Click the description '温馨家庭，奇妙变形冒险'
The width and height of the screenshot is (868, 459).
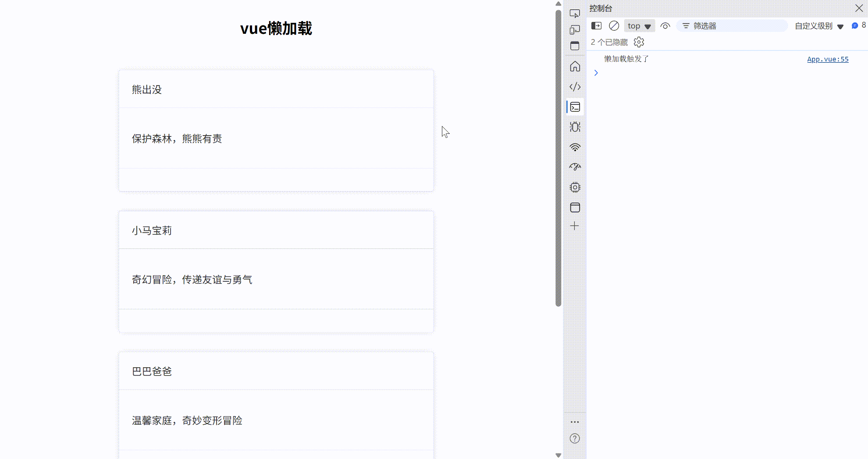tap(187, 420)
